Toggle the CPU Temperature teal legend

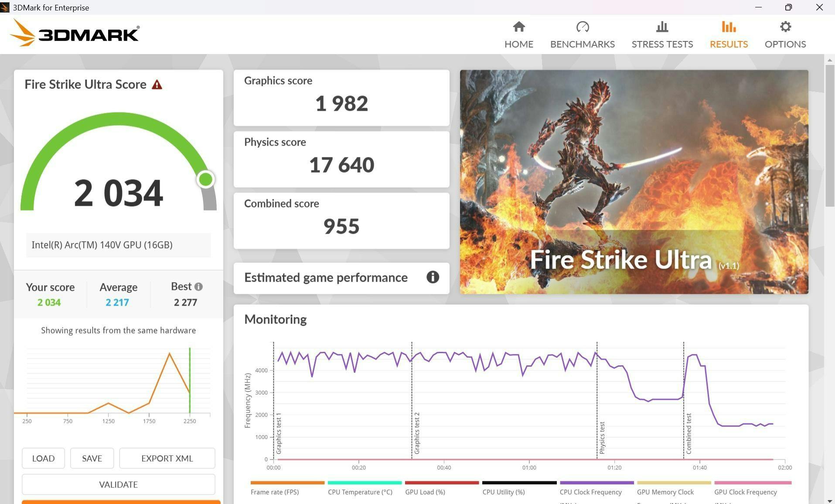click(365, 483)
